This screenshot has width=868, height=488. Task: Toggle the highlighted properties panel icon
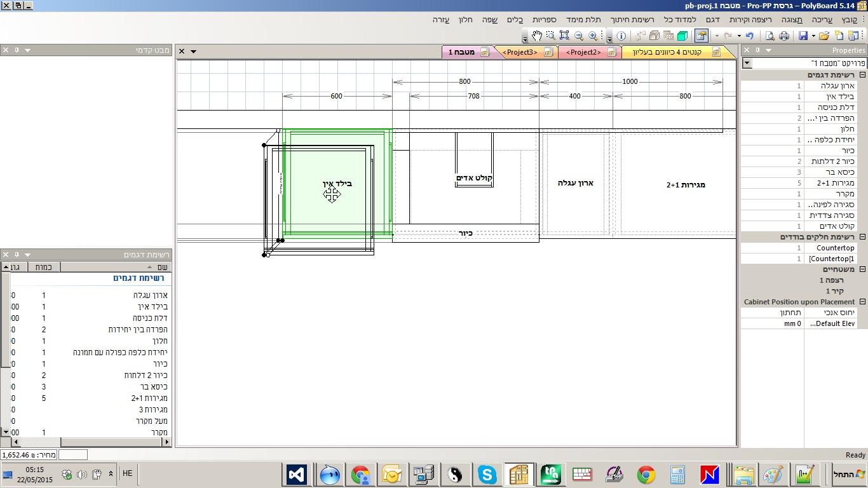pos(702,36)
